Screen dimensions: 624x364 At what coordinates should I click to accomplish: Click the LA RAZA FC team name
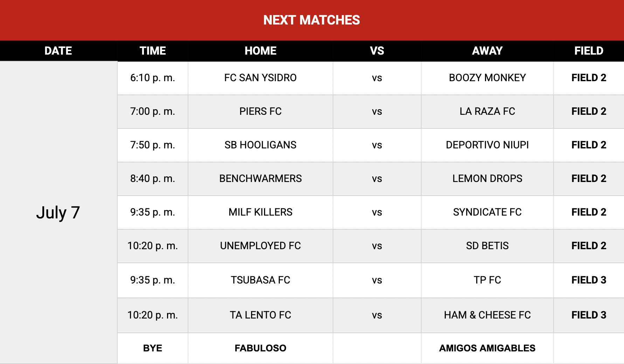(x=487, y=111)
